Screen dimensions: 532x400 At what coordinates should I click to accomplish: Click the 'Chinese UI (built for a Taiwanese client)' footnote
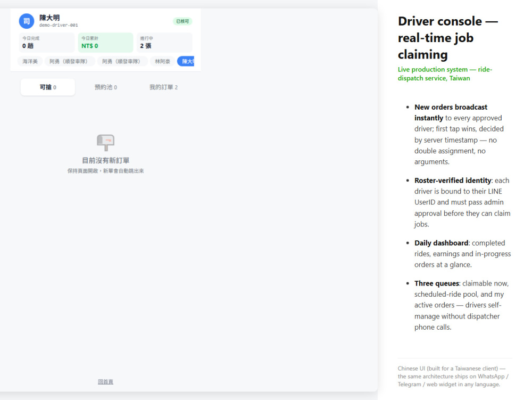coord(453,376)
